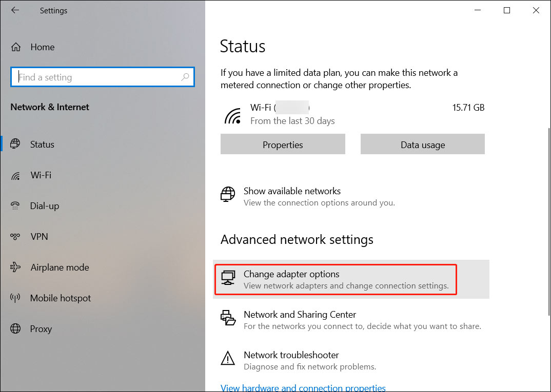
Task: Select the VPN sidebar icon
Action: tap(15, 236)
